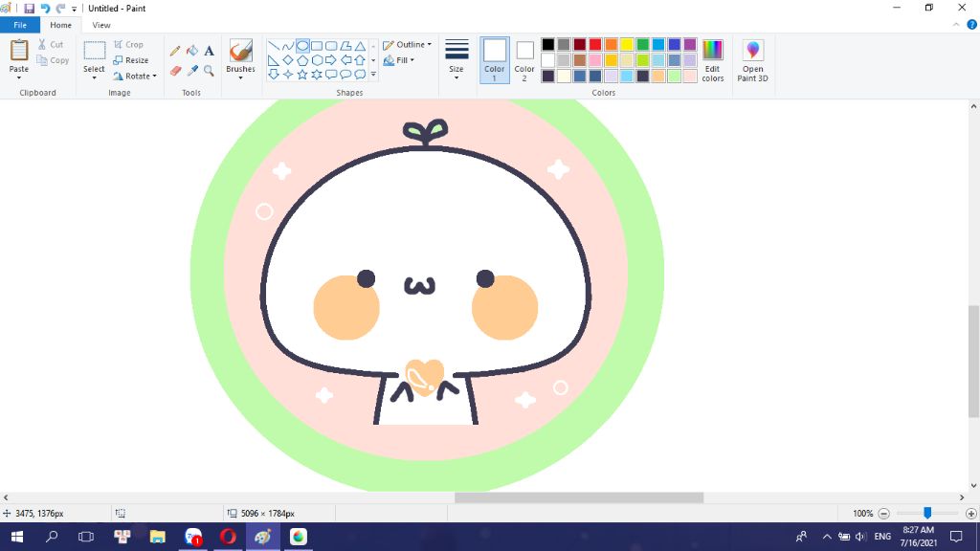The width and height of the screenshot is (980, 551).
Task: Open the Select dropdown arrow
Action: [x=95, y=77]
